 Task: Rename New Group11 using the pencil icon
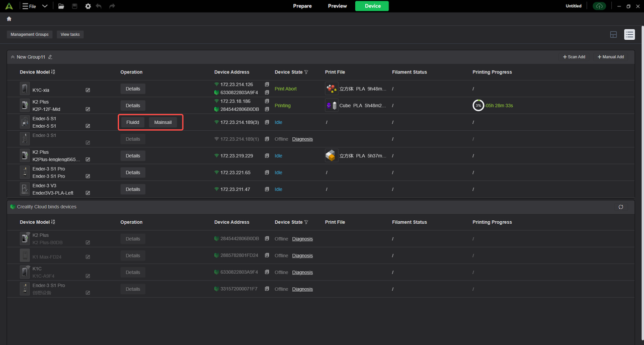click(50, 57)
